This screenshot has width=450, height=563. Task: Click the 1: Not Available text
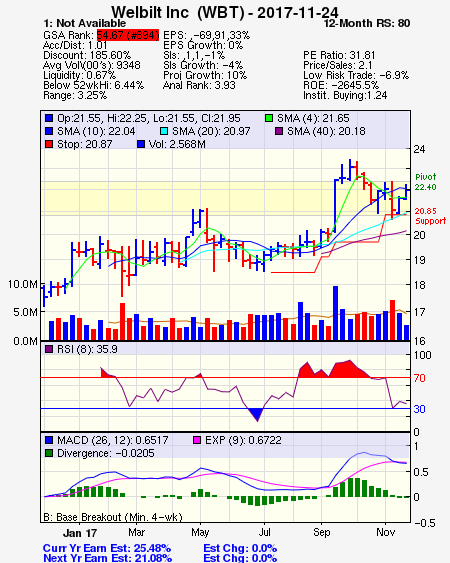coord(85,24)
